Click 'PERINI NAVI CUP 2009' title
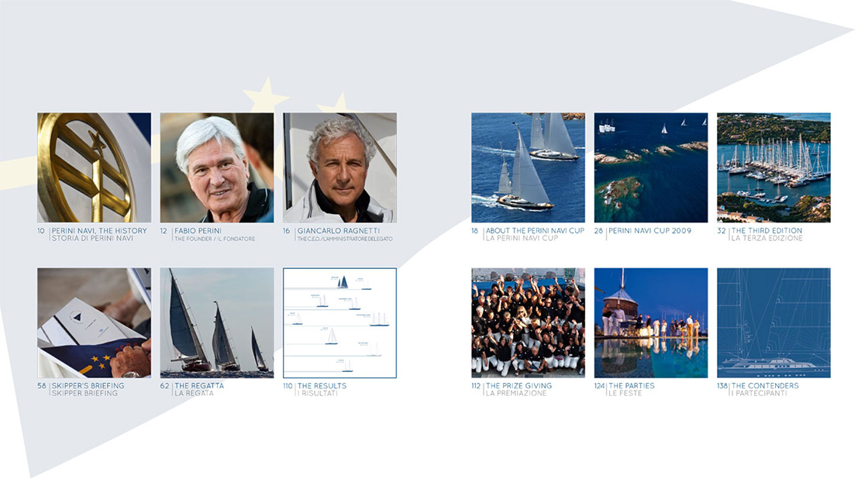The image size is (868, 479). pos(650,230)
